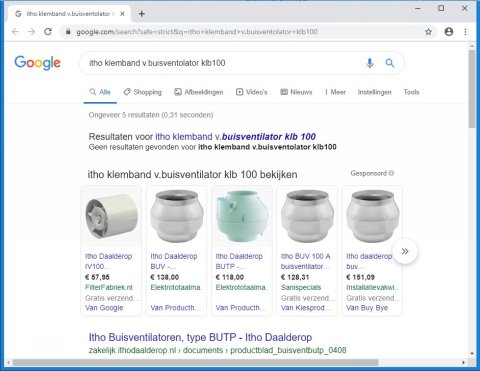
Task: Click the scrollbar down arrow
Action: point(472,354)
